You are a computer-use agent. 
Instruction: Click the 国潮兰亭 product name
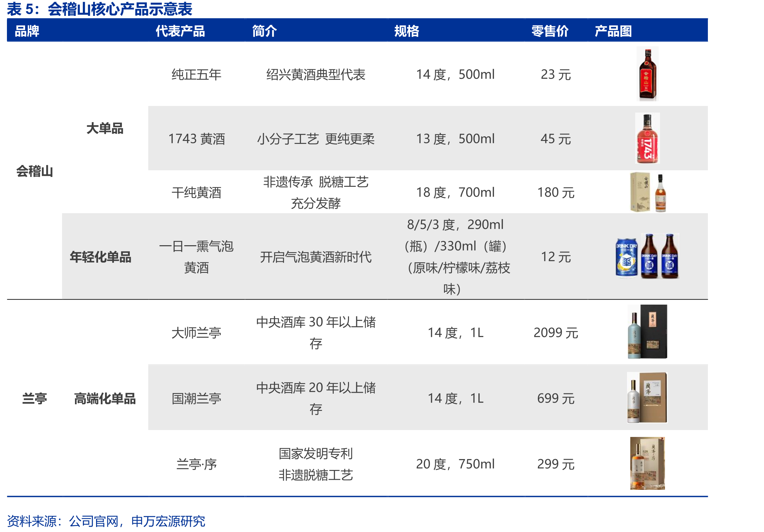click(x=196, y=398)
